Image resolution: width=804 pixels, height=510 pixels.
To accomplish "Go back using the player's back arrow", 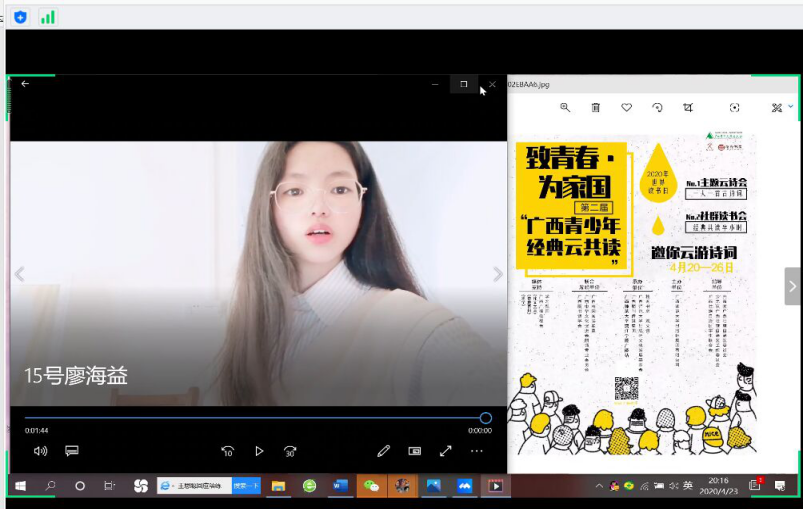I will click(25, 84).
